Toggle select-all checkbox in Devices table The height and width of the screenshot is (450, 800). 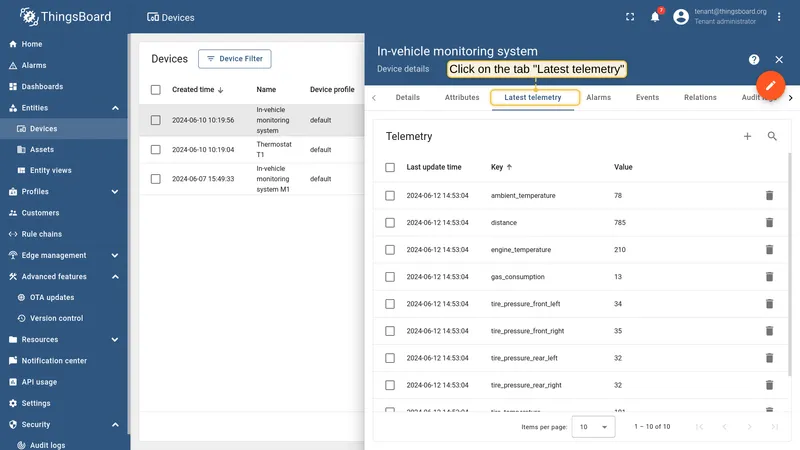pos(156,90)
